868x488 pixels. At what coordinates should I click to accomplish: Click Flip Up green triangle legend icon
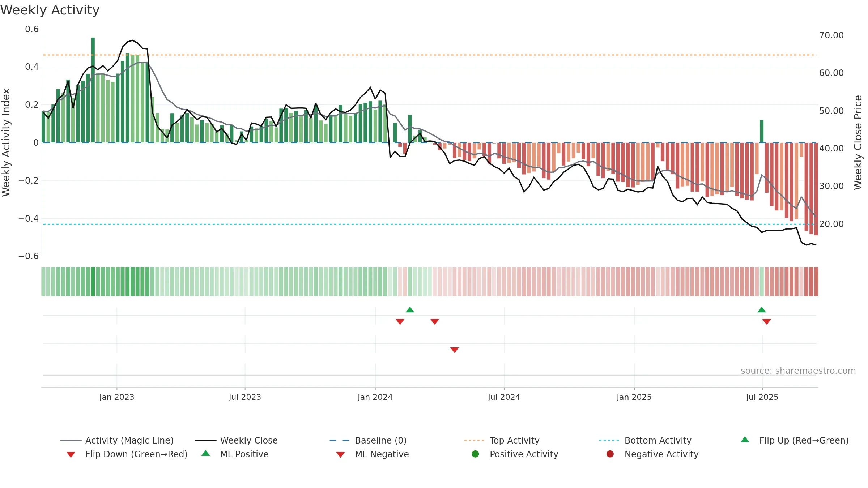click(x=745, y=440)
